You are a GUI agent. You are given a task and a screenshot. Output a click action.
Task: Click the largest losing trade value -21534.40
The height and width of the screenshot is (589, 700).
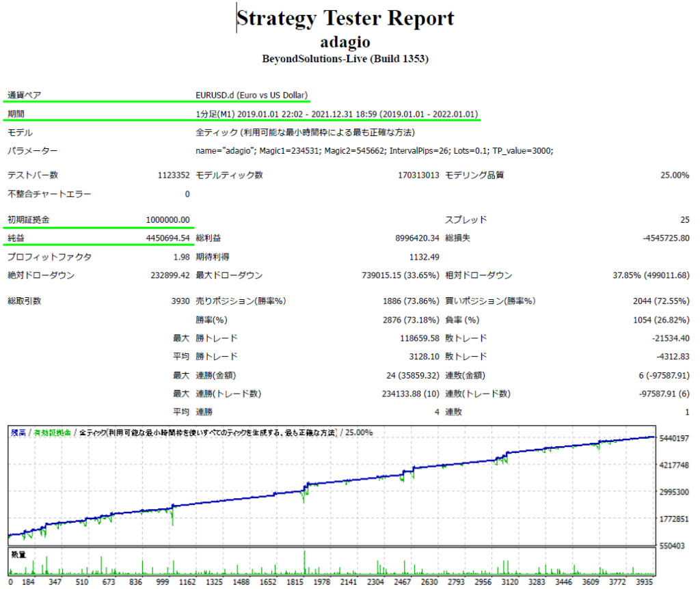point(671,338)
